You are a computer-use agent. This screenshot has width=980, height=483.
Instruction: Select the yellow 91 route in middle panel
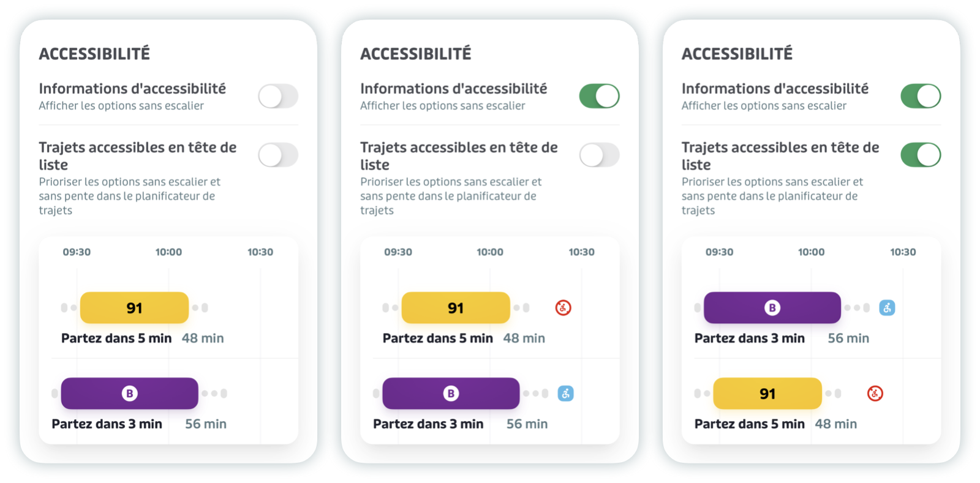[x=456, y=308]
